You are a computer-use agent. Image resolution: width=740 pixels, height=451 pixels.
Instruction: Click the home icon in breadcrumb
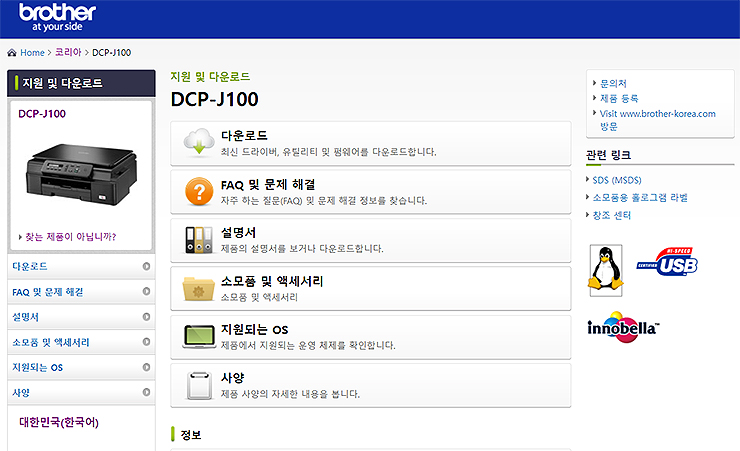coord(12,52)
